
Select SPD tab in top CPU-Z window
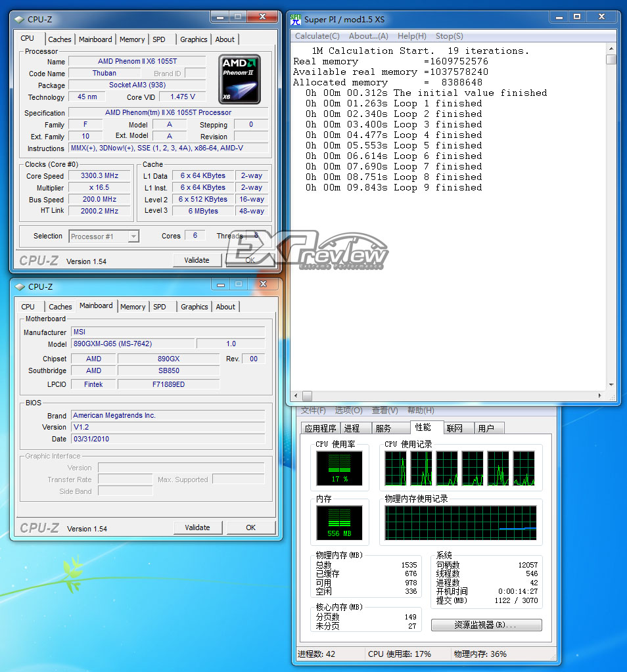point(158,39)
